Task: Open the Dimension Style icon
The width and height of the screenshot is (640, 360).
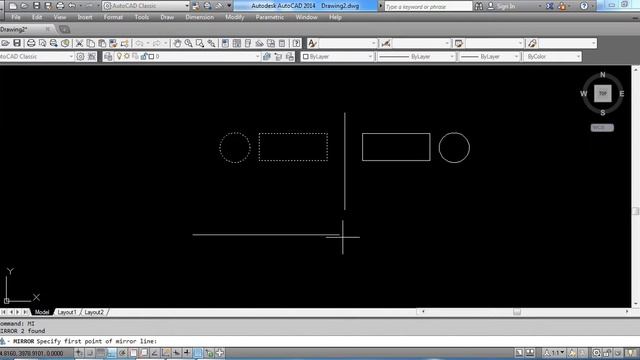Action: click(385, 43)
